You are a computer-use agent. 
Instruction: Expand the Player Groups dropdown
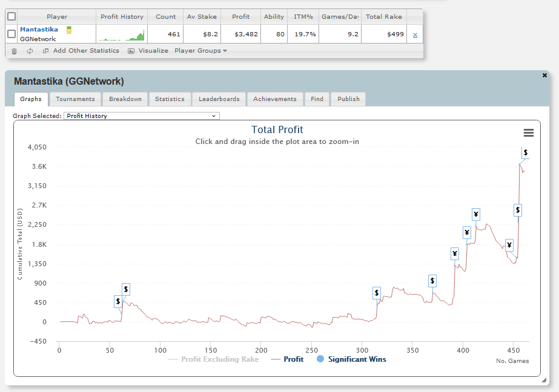coord(200,51)
